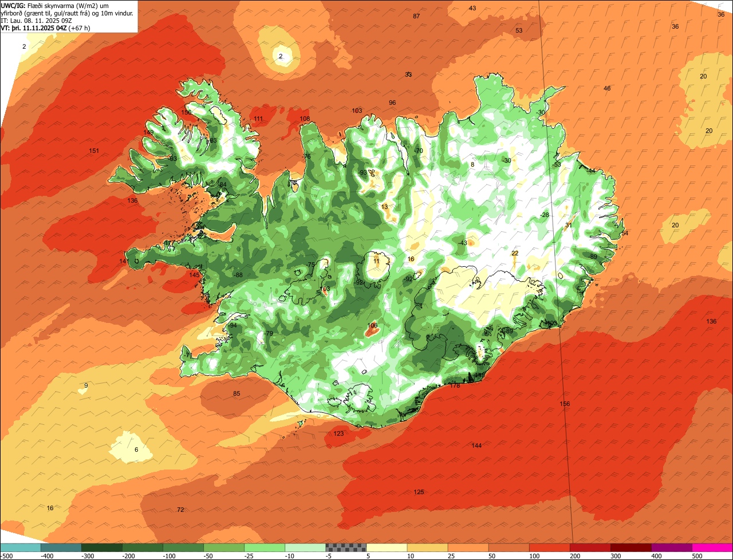
Task: Click the map value "178"
Action: (x=455, y=385)
